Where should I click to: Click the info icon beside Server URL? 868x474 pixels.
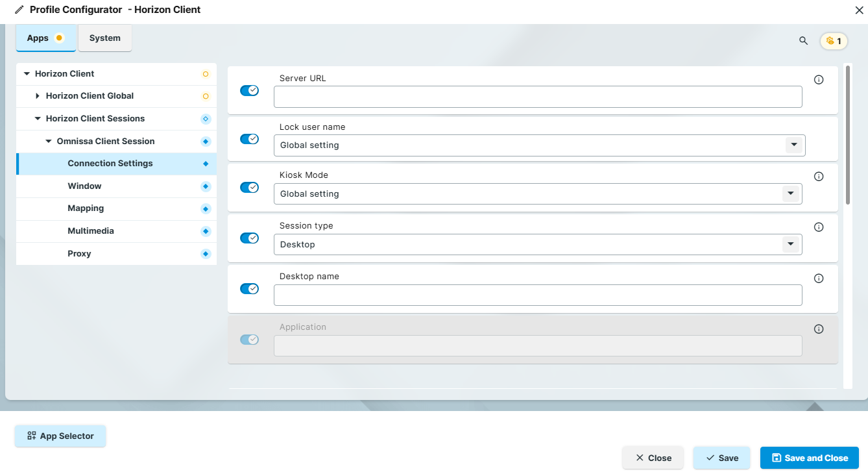(819, 79)
